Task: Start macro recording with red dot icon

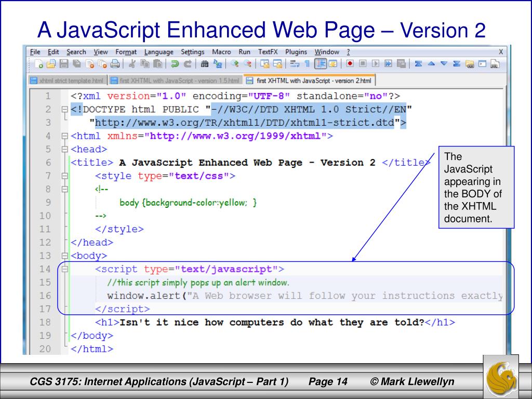Action: (350, 63)
